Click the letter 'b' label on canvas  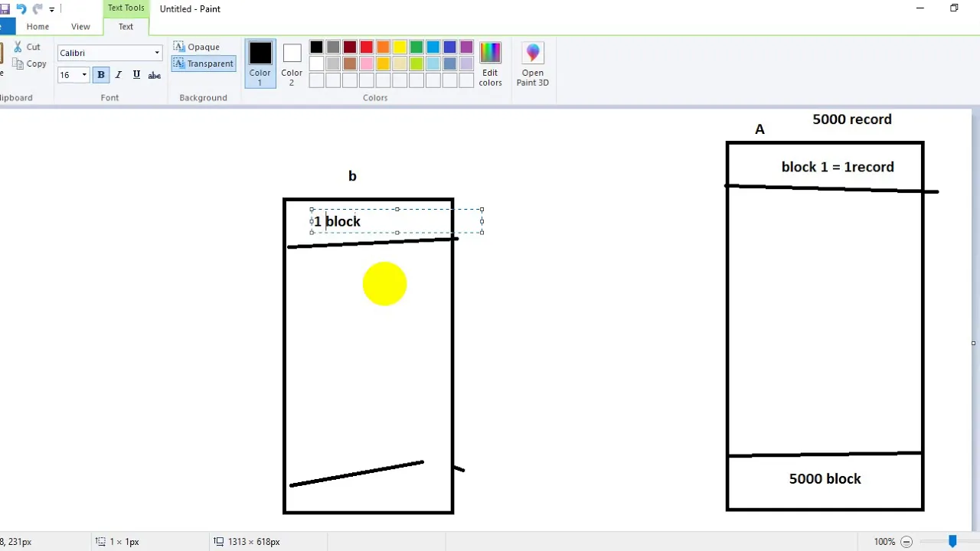352,176
